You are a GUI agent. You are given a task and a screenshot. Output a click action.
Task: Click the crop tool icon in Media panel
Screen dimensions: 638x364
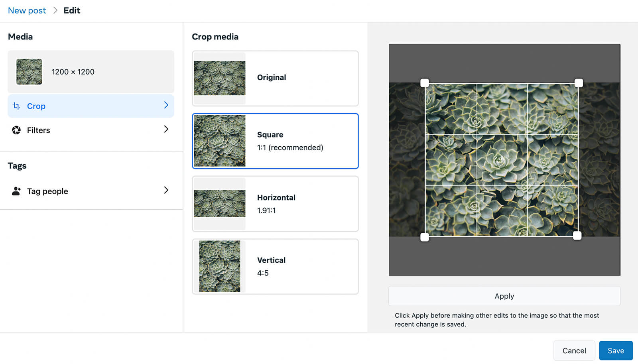tap(16, 106)
